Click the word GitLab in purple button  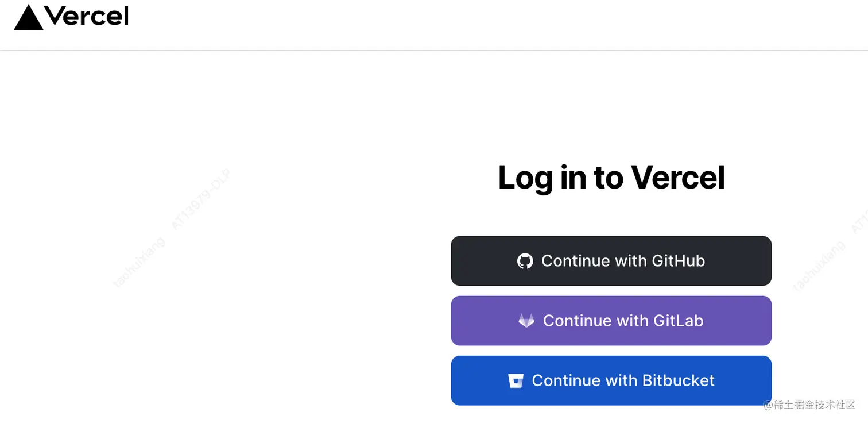pyautogui.click(x=677, y=321)
